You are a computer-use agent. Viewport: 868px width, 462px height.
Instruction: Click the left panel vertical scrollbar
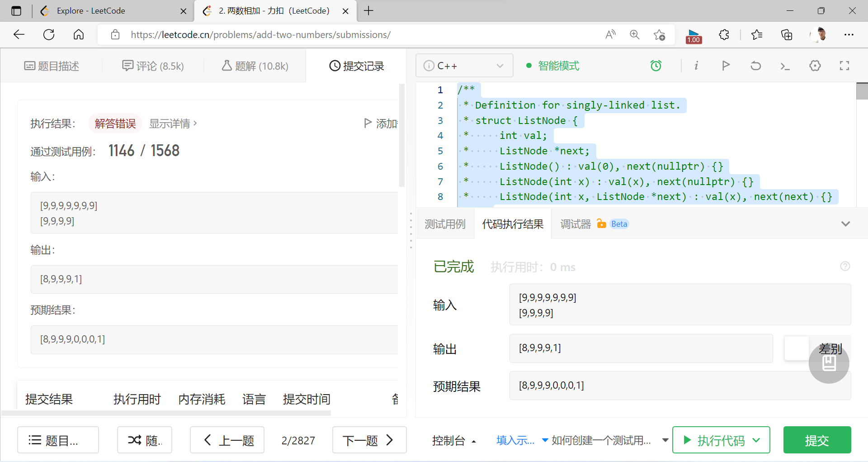pyautogui.click(x=402, y=135)
